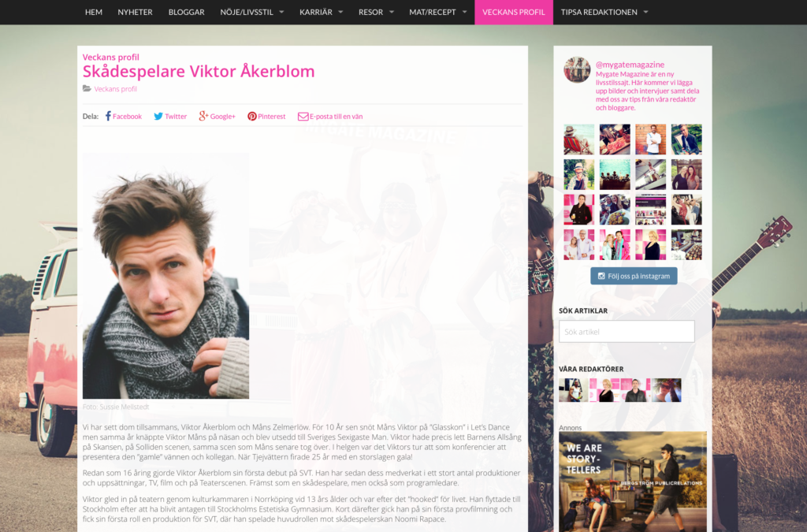Click the Google+ share icon
This screenshot has height=532, width=807.
[x=204, y=117]
